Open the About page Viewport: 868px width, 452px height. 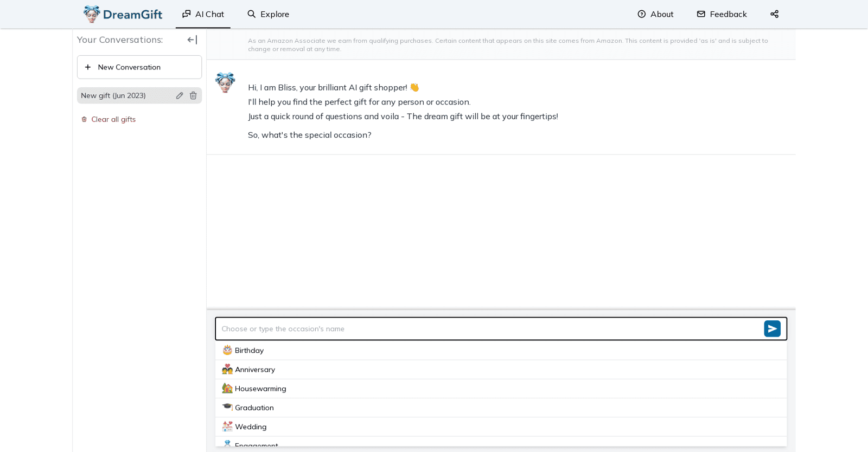655,14
